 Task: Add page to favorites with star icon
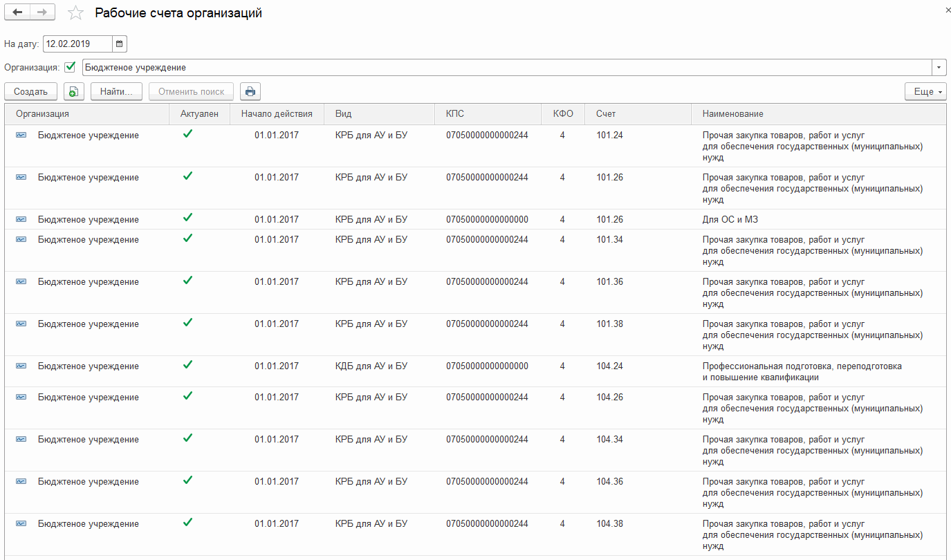(75, 13)
